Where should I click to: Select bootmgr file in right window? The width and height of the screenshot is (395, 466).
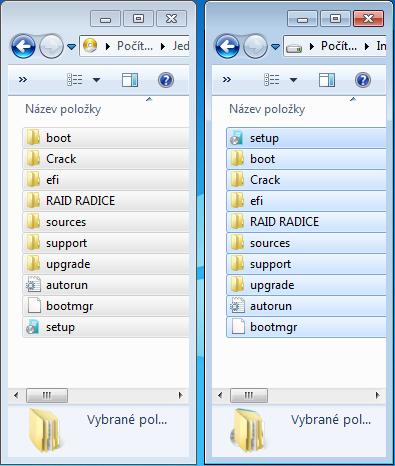click(306, 327)
